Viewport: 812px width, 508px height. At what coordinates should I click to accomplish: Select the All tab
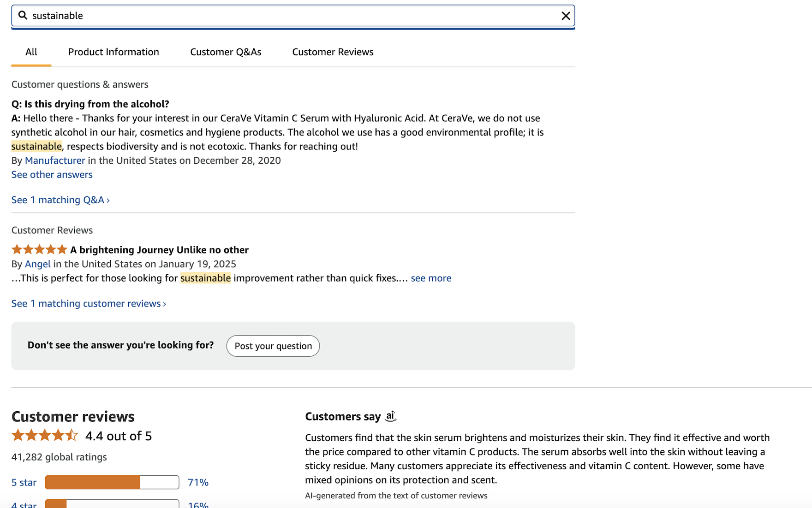pyautogui.click(x=31, y=52)
